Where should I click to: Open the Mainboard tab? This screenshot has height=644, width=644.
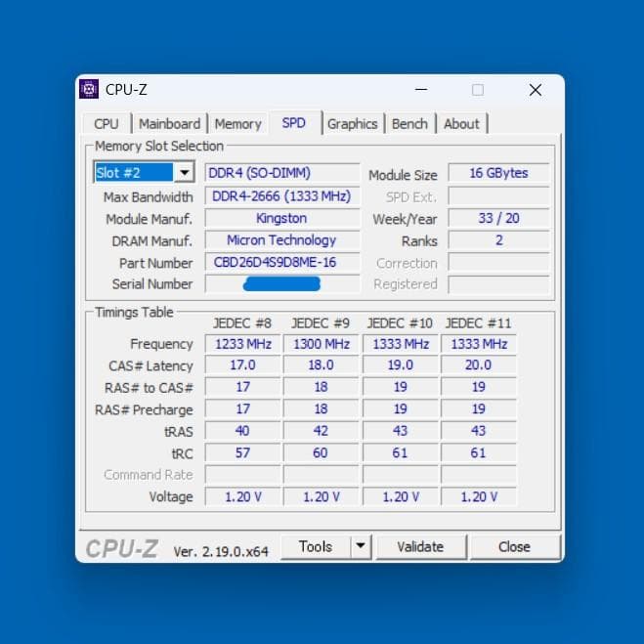(x=169, y=124)
